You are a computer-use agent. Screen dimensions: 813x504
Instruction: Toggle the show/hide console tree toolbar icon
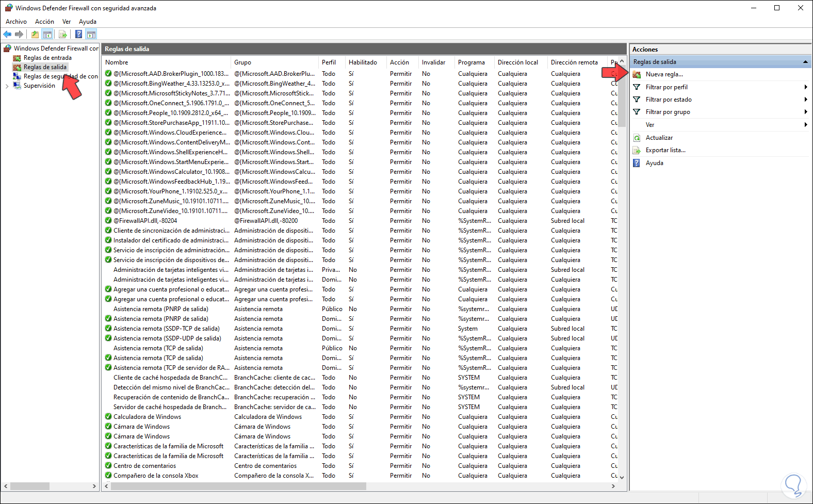pyautogui.click(x=47, y=35)
